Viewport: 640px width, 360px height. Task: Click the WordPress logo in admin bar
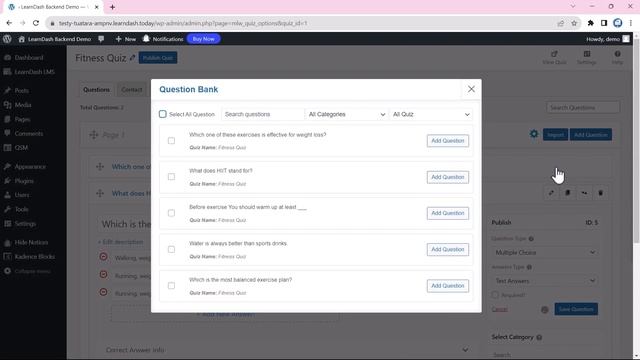(x=7, y=39)
